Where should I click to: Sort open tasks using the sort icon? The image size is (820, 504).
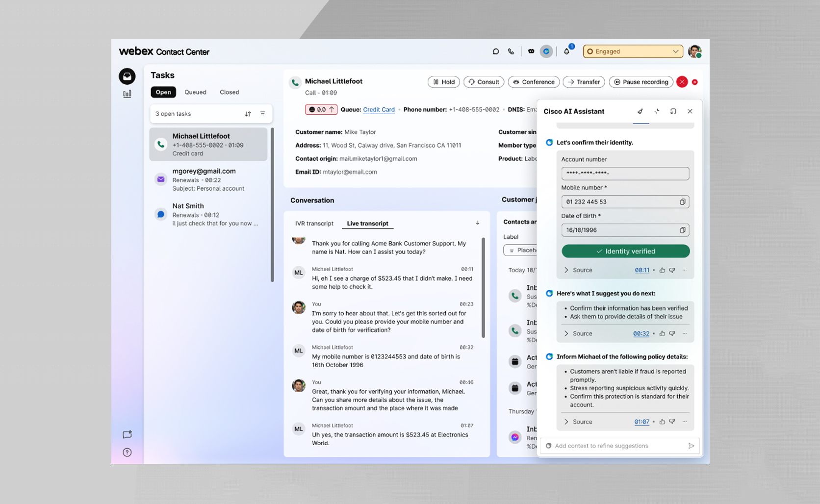tap(248, 114)
